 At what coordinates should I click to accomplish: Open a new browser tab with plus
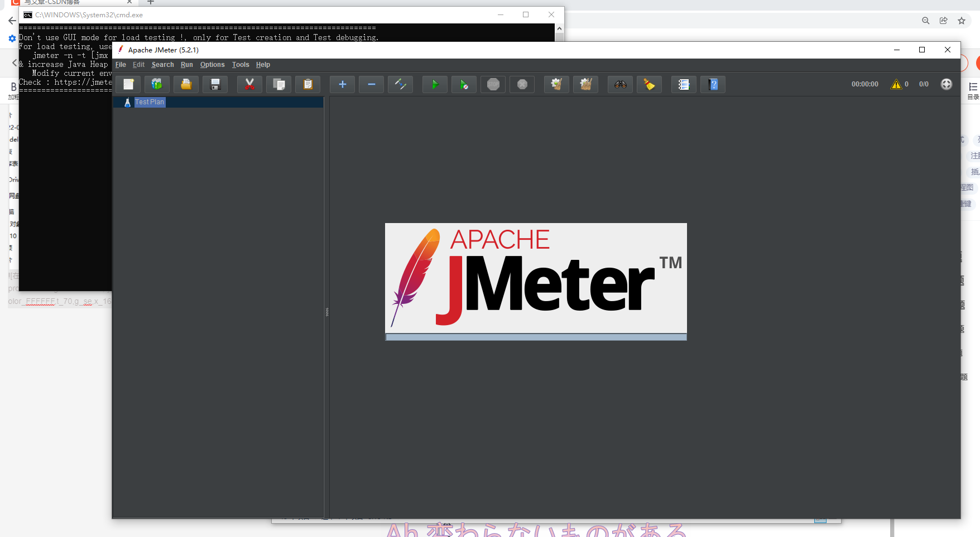point(151,2)
